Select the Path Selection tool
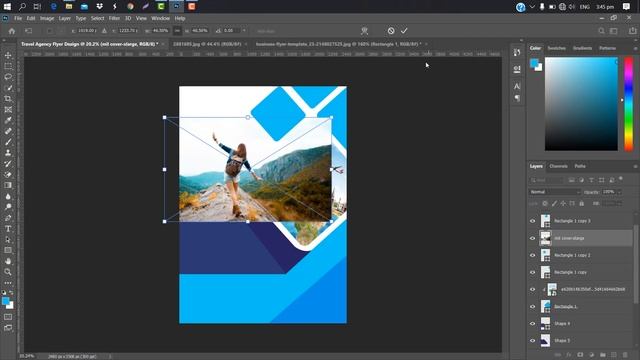This screenshot has height=360, width=640. tap(8, 240)
